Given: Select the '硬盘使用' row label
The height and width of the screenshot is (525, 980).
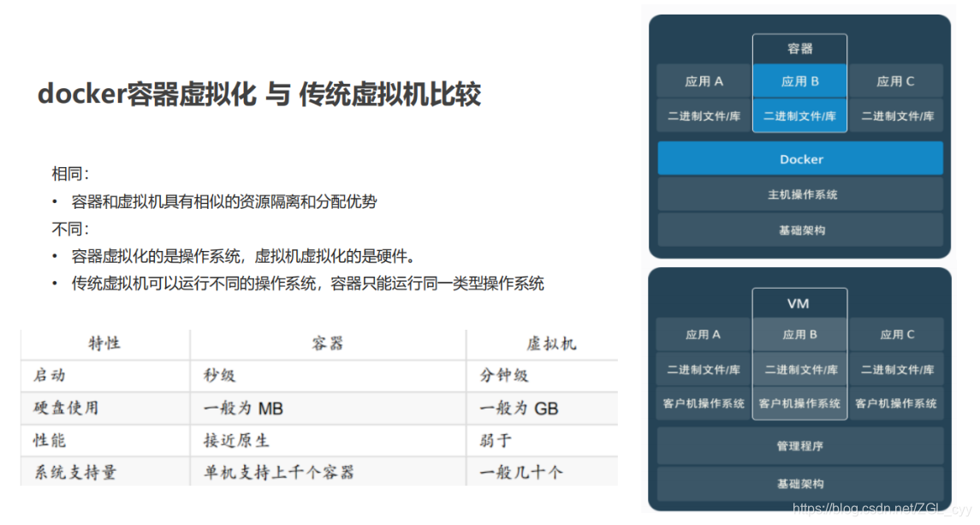Looking at the screenshot, I should coord(66,408).
